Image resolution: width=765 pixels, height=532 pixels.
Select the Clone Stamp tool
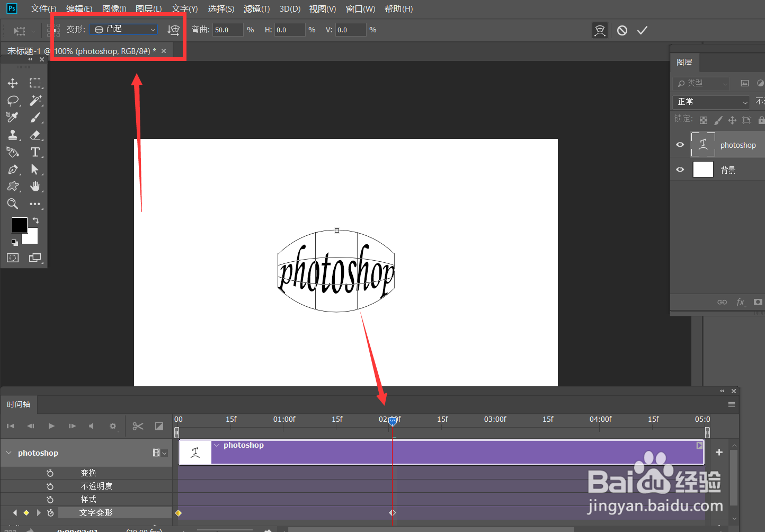[13, 135]
